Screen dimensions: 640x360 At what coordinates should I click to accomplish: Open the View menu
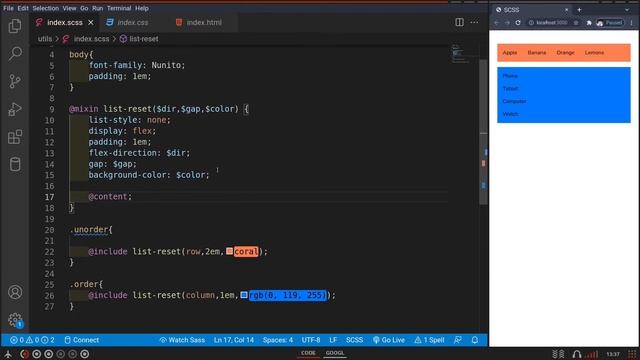pos(69,8)
